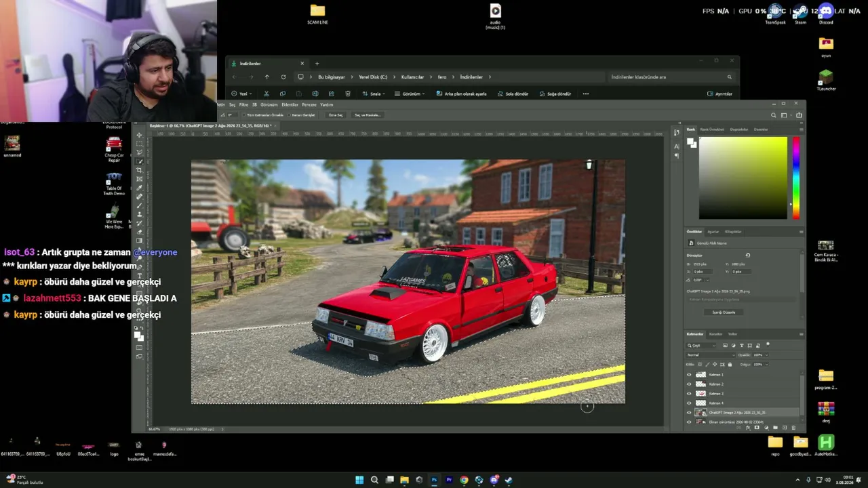Image resolution: width=868 pixels, height=488 pixels.
Task: Hide the Ekran görüntüsü layer
Action: pyautogui.click(x=690, y=422)
